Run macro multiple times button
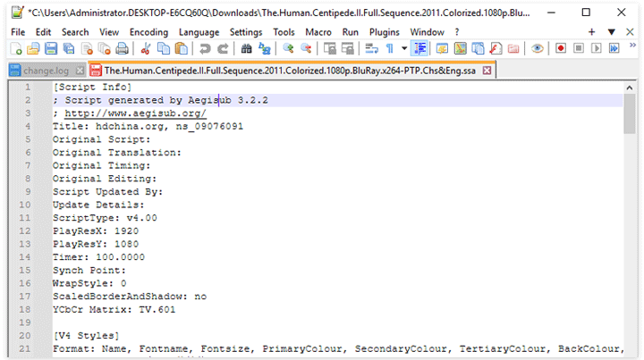 (614, 48)
